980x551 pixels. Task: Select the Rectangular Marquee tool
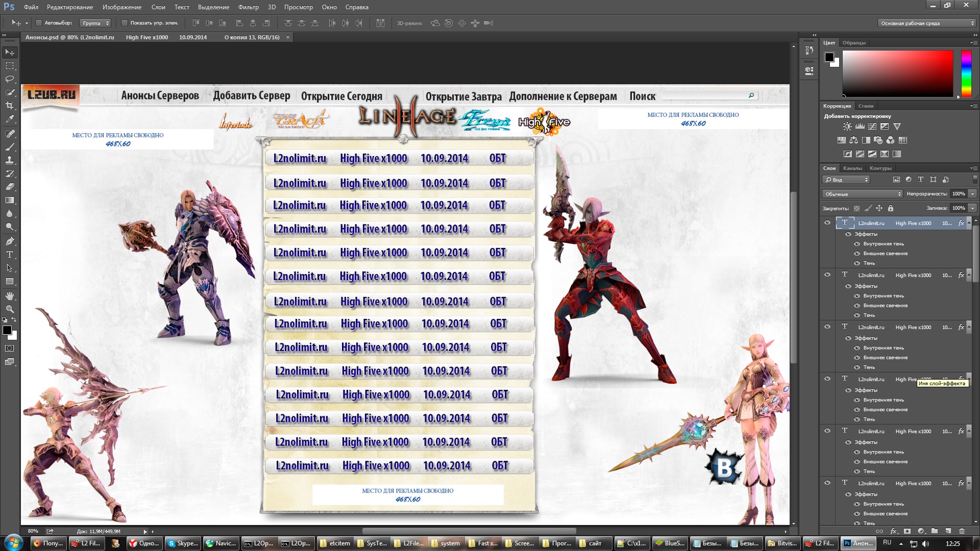point(10,66)
